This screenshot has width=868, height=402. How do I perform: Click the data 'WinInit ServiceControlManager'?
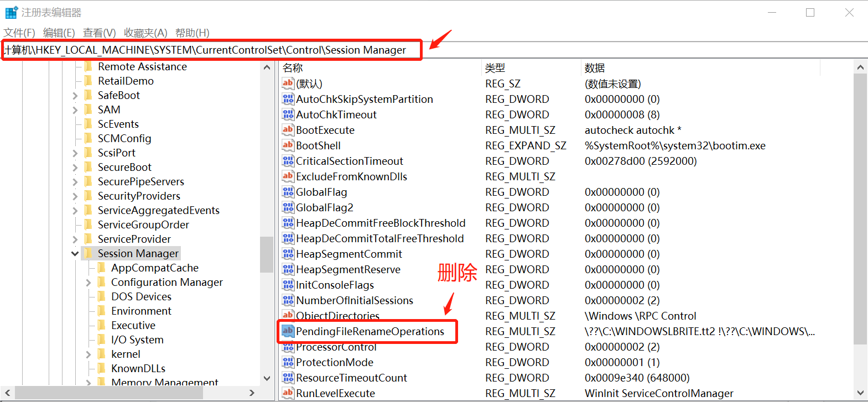(x=659, y=393)
